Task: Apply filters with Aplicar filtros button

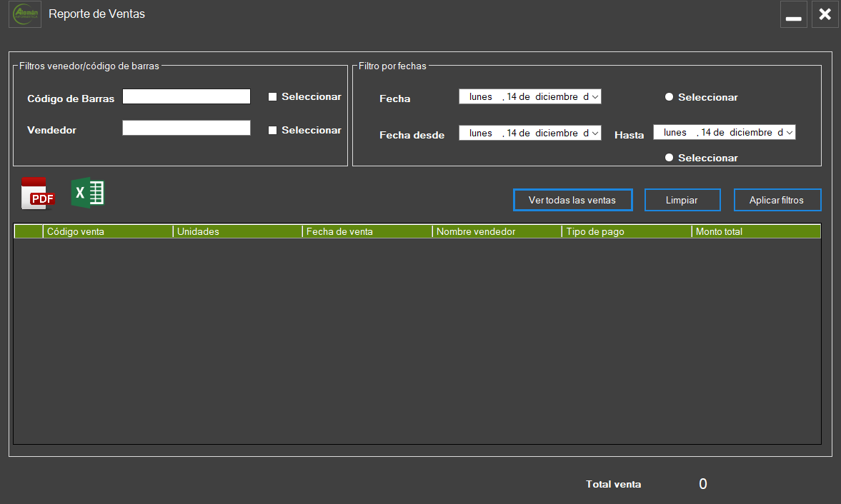Action: click(777, 201)
